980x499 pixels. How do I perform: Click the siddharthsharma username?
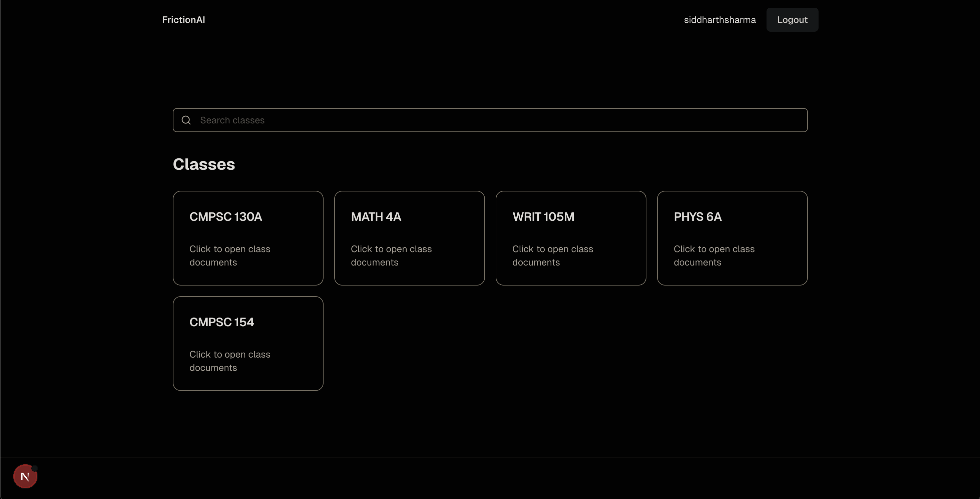point(719,20)
